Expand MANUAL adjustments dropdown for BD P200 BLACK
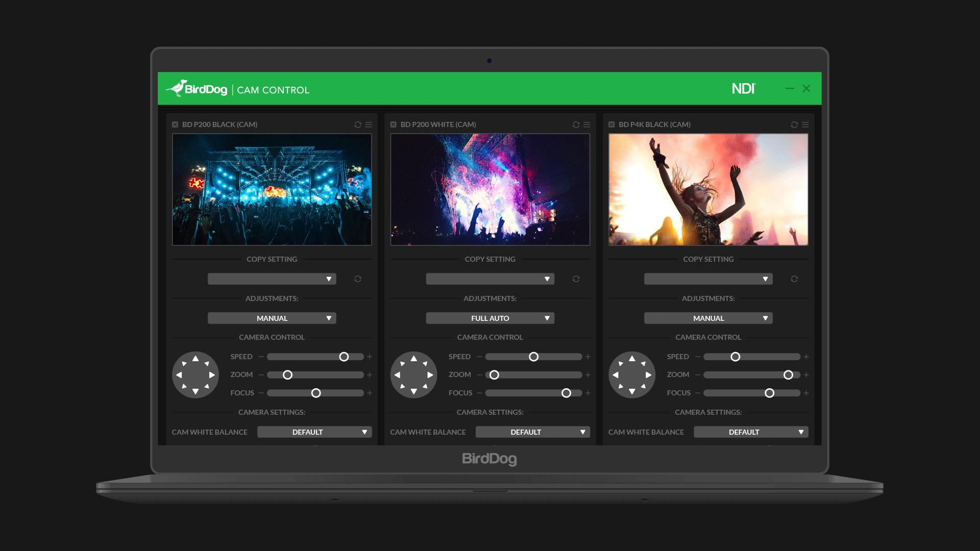Image resolution: width=980 pixels, height=551 pixels. pyautogui.click(x=272, y=318)
